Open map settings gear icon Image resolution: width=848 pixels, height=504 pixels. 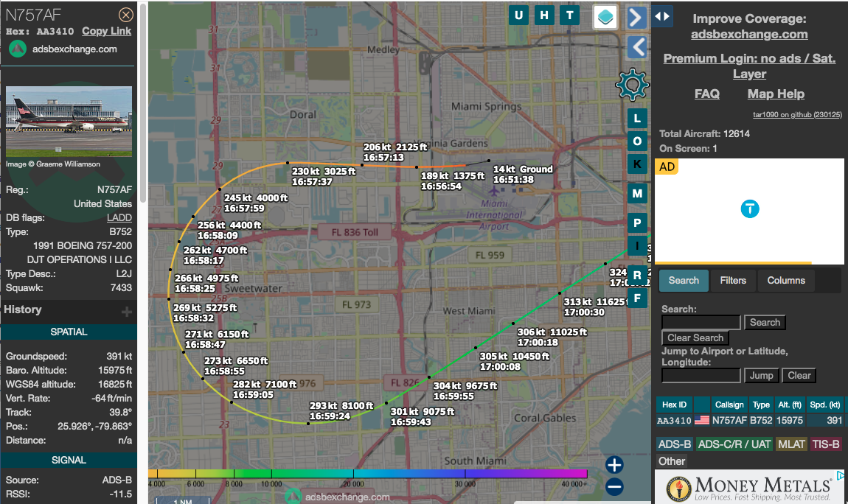click(632, 85)
